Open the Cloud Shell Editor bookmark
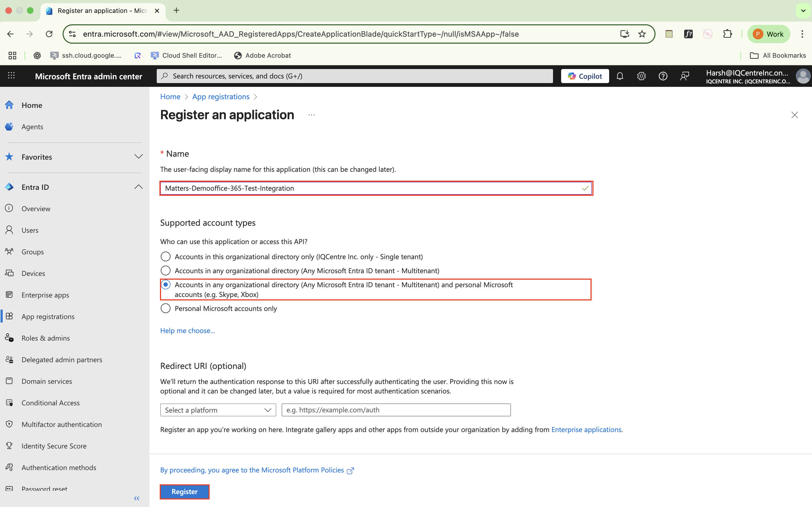Viewport: 812px width, 507px height. tap(186, 55)
